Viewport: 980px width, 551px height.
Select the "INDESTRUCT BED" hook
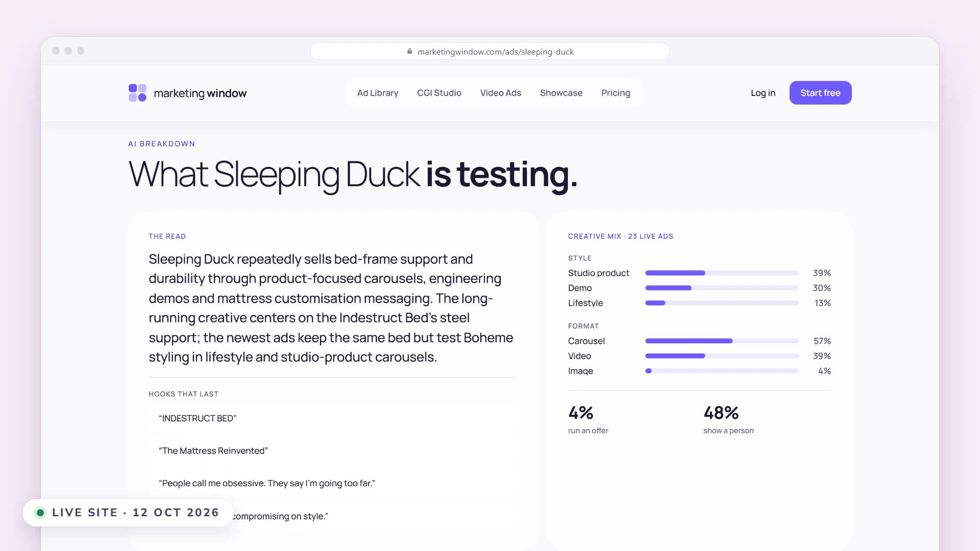pos(334,418)
